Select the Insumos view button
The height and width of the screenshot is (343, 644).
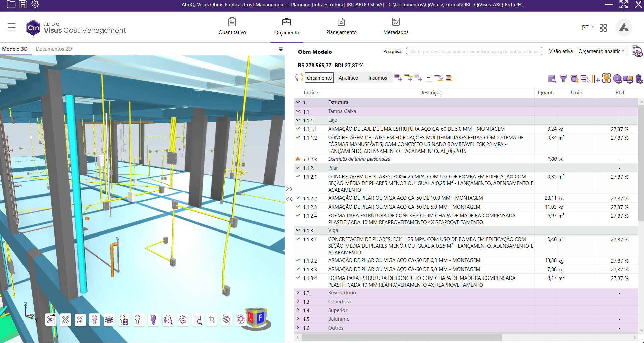point(378,78)
